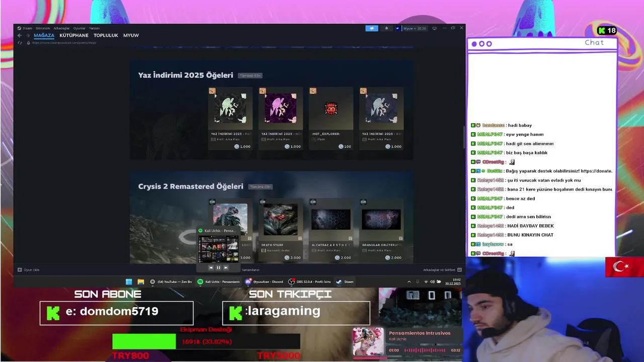
Task: Open the Steam menu
Action: [25, 28]
